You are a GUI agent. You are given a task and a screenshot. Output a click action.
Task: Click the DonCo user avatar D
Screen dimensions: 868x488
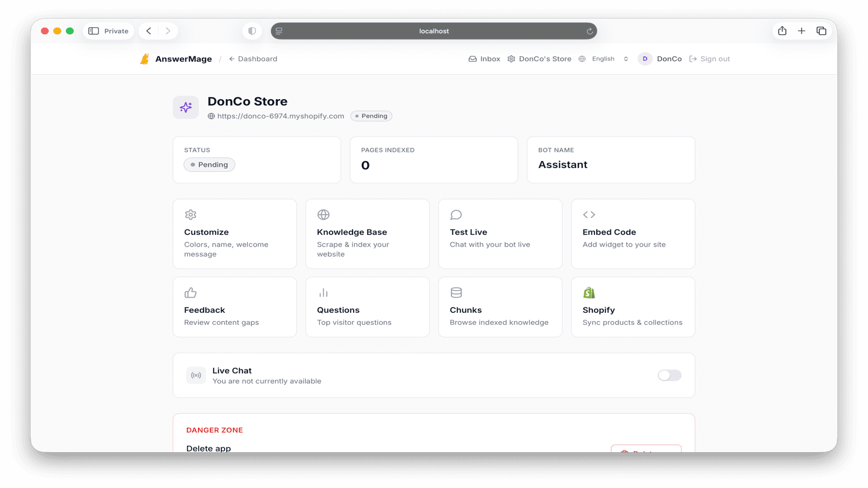[x=645, y=59]
